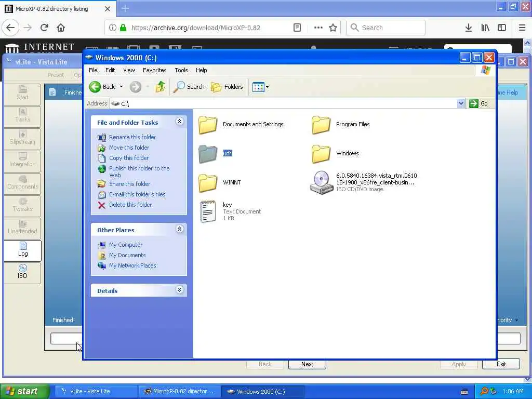The width and height of the screenshot is (532, 399).
Task: Open Firefox page actions menu
Action: tap(318, 28)
